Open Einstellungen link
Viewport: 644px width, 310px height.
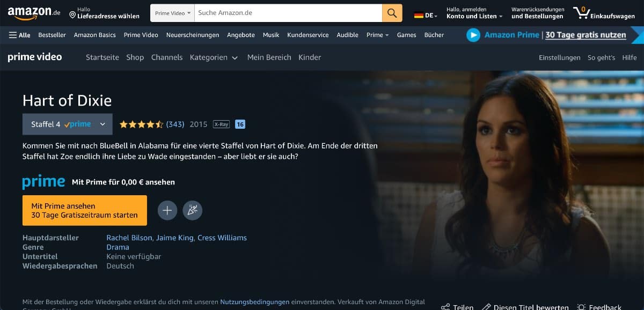point(560,57)
